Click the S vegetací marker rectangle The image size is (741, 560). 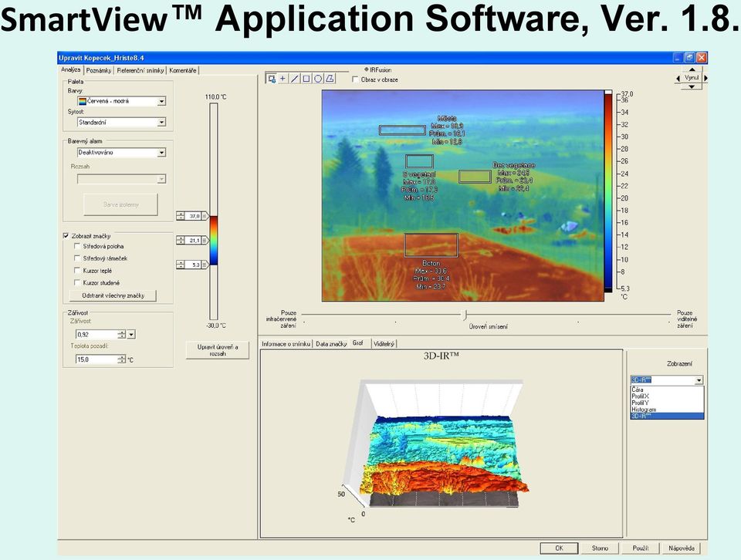(419, 161)
